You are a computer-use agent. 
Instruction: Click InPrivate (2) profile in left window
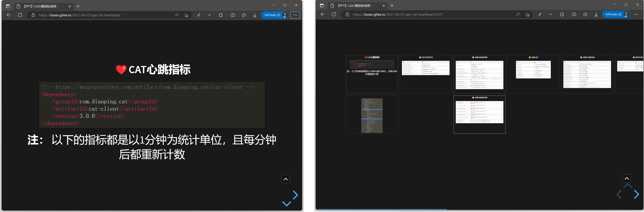275,15
